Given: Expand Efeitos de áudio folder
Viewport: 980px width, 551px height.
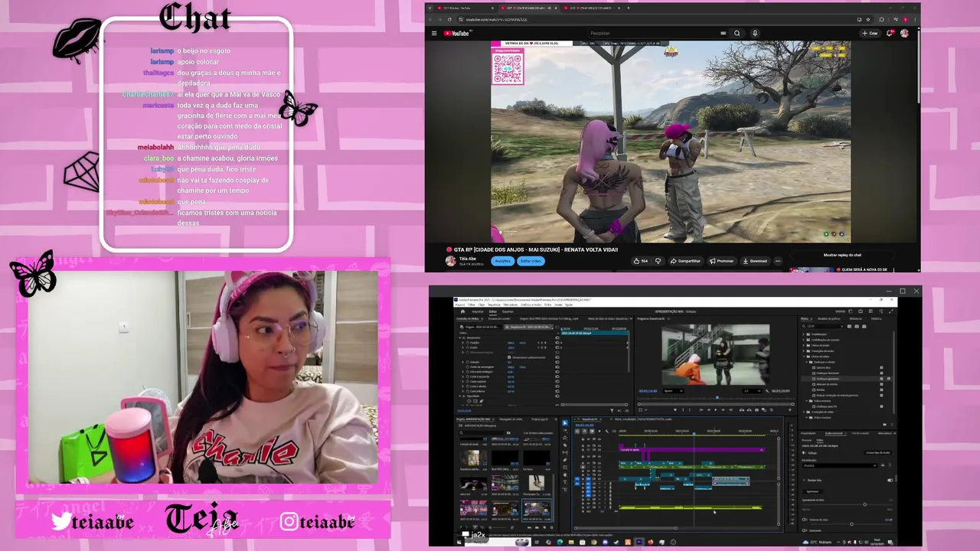Looking at the screenshot, I should (x=804, y=345).
